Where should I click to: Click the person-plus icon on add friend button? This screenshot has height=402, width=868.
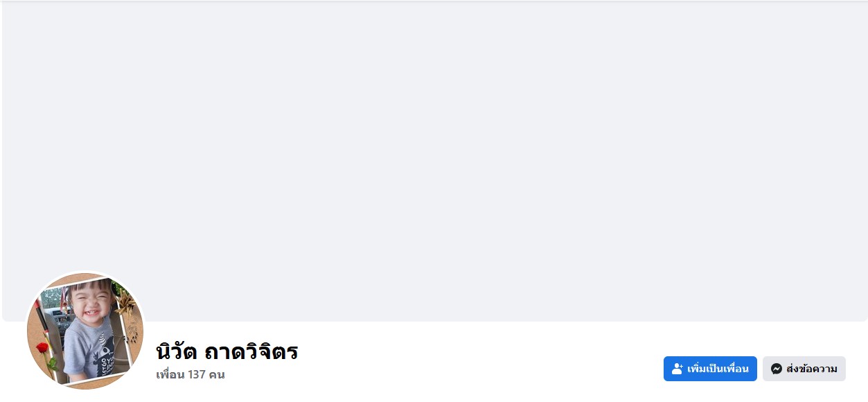click(x=677, y=369)
